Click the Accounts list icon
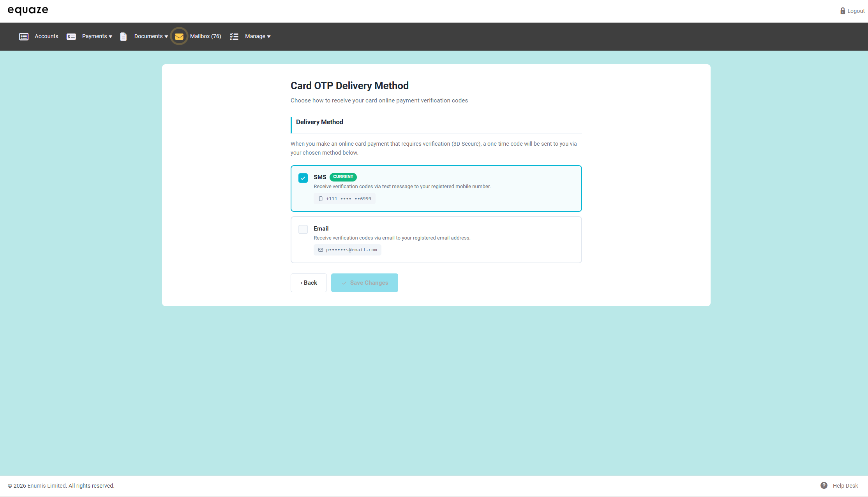The image size is (868, 497). click(x=24, y=37)
